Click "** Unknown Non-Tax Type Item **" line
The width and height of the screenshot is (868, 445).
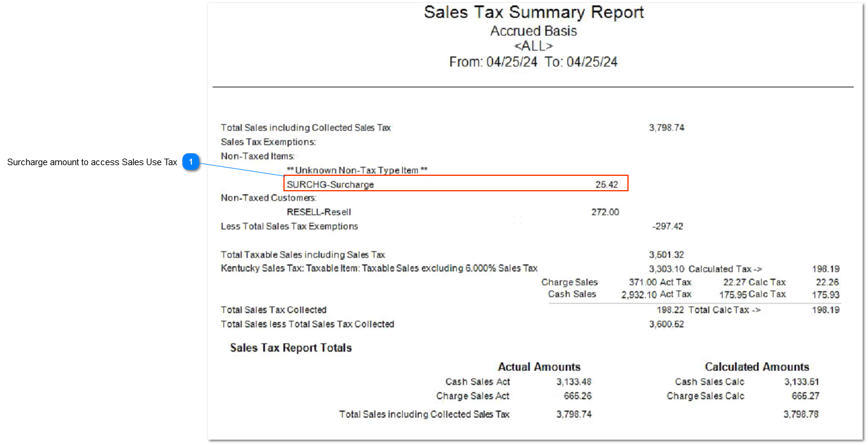click(x=357, y=171)
